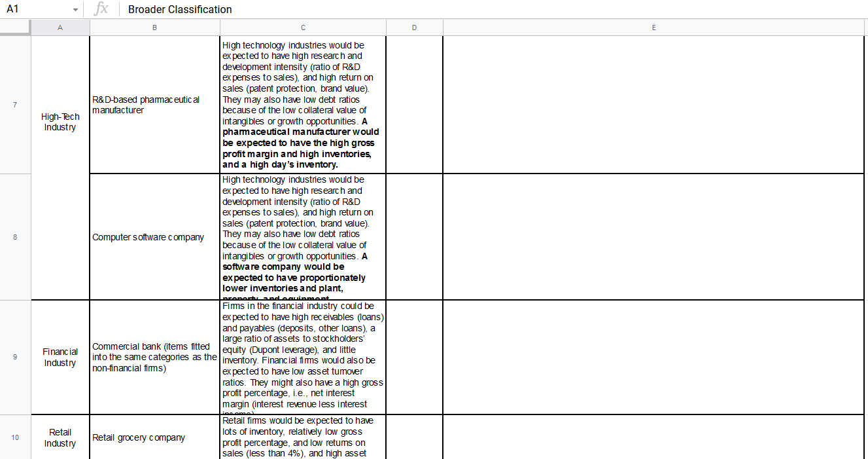
Task: Open the Name Box dropdown arrow
Action: (75, 9)
